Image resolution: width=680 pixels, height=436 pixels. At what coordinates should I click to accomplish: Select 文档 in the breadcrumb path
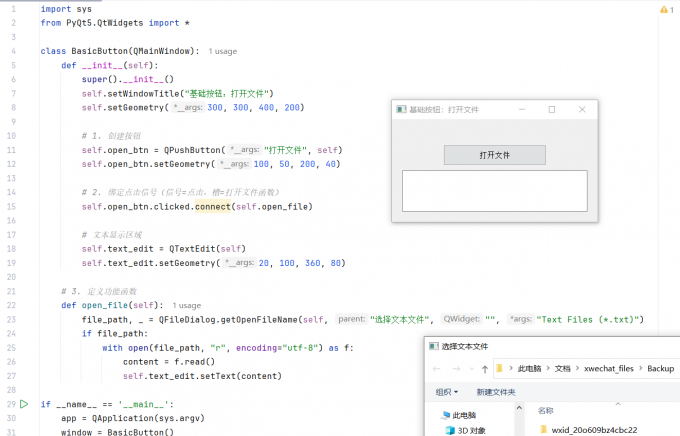click(562, 368)
